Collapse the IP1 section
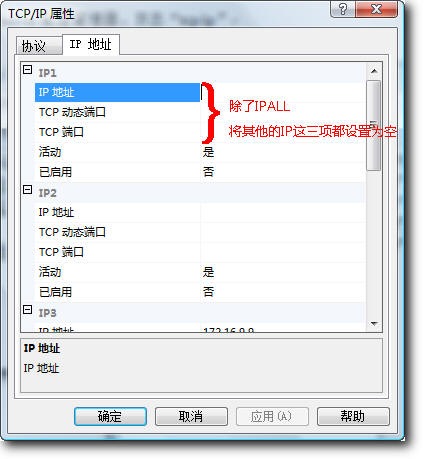The width and height of the screenshot is (424, 459). pos(28,70)
